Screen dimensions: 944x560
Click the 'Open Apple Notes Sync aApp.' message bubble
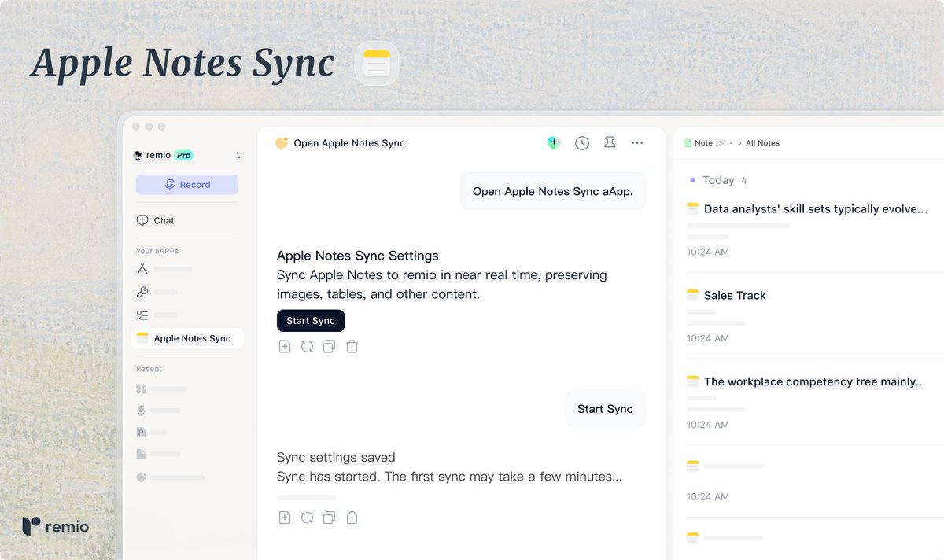click(x=553, y=191)
